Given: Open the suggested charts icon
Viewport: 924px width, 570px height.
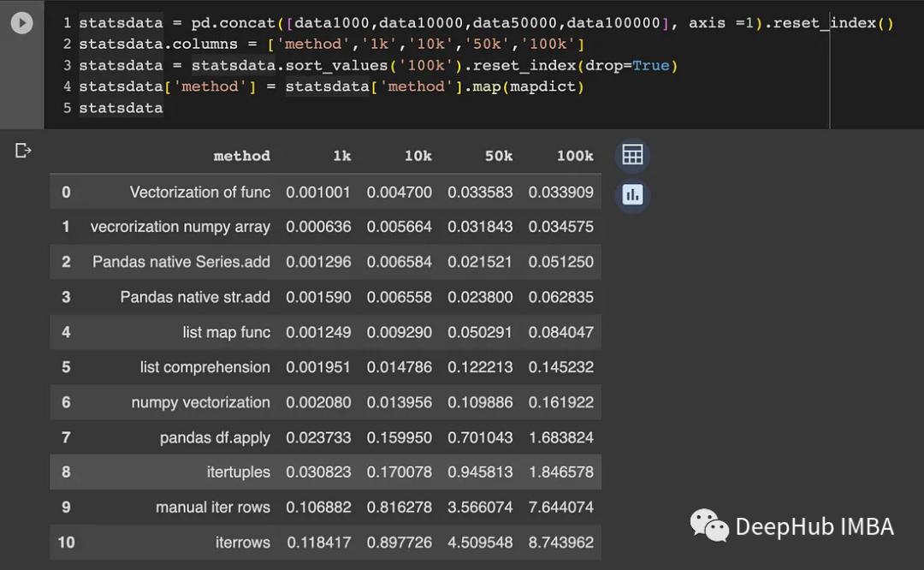Looking at the screenshot, I should (x=632, y=194).
